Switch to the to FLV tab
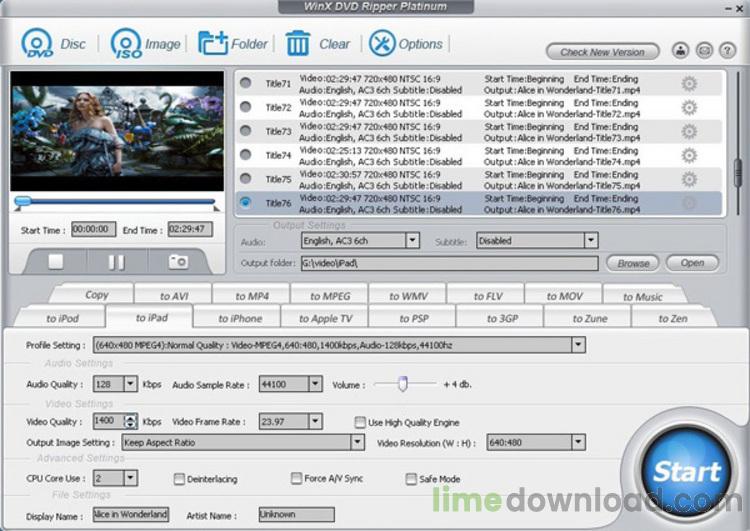Screen dimensions: 750x531 487,296
